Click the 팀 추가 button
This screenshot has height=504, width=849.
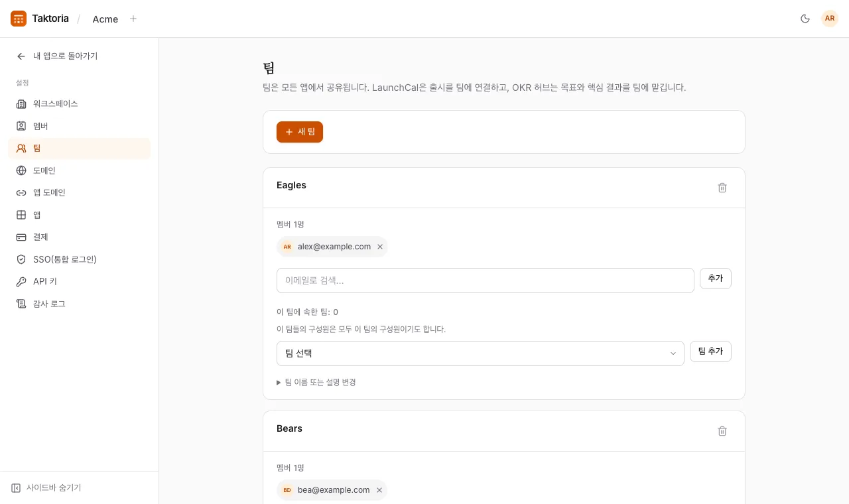pos(711,351)
